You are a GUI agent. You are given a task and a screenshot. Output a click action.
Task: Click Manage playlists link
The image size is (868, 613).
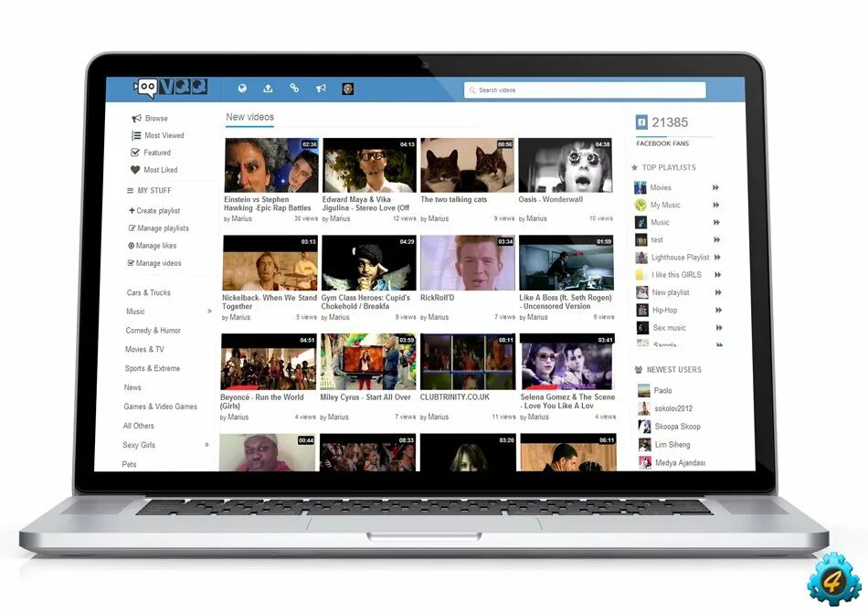tap(158, 228)
